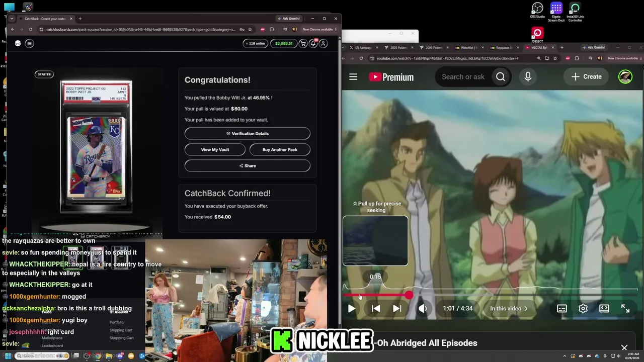
Task: Click the red YouTube progress scrubber handle
Action: point(409,296)
